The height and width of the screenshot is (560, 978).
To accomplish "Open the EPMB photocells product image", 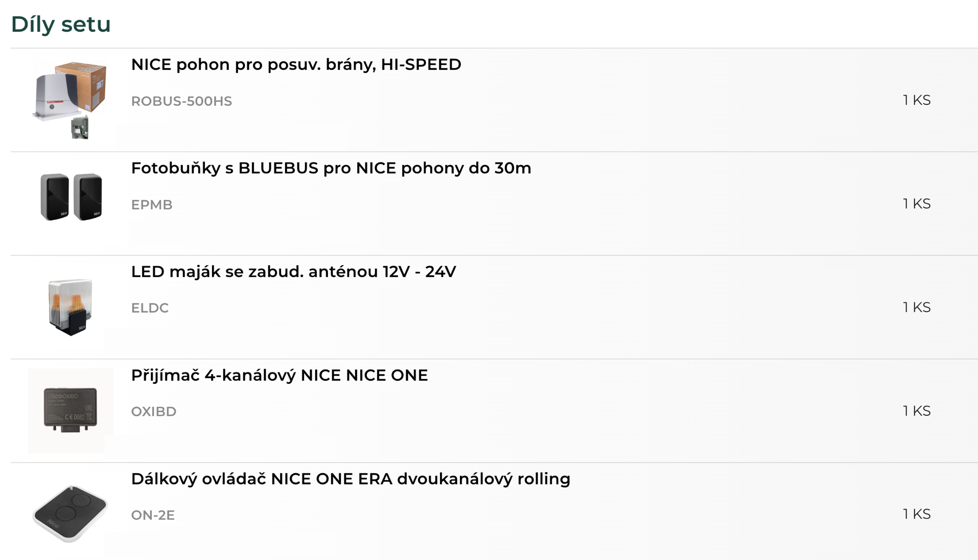I will 71,197.
